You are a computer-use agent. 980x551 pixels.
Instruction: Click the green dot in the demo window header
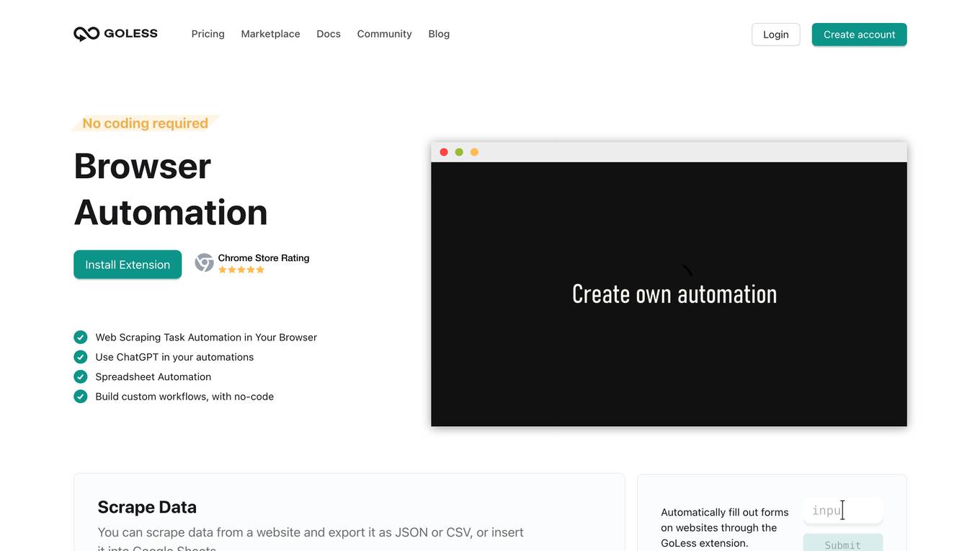click(459, 152)
